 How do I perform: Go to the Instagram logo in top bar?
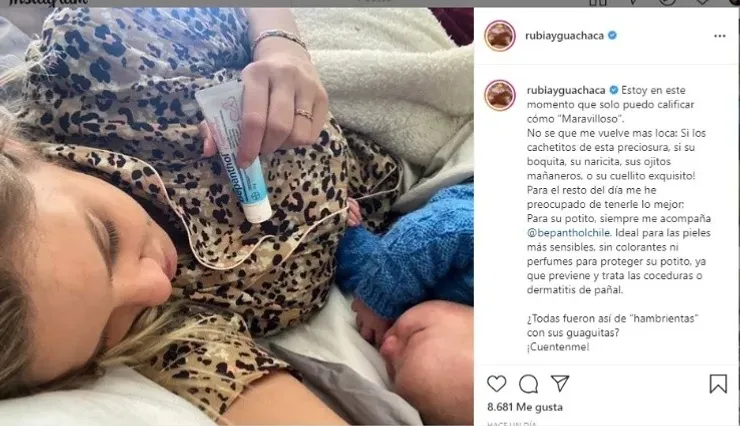(48, 2)
